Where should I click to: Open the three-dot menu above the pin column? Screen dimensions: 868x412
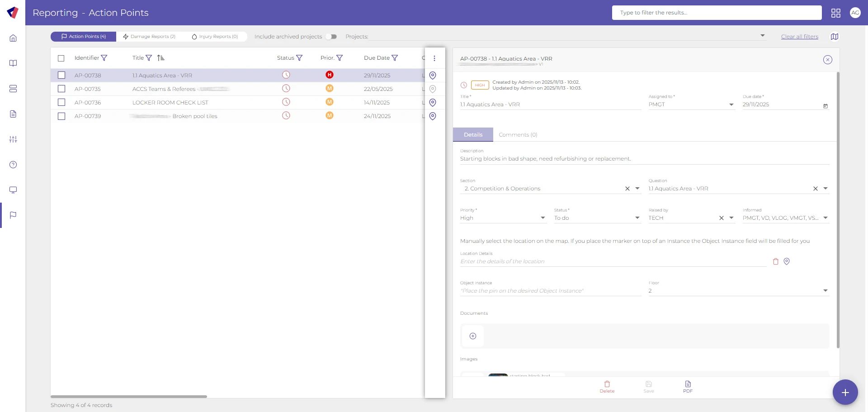(434, 58)
